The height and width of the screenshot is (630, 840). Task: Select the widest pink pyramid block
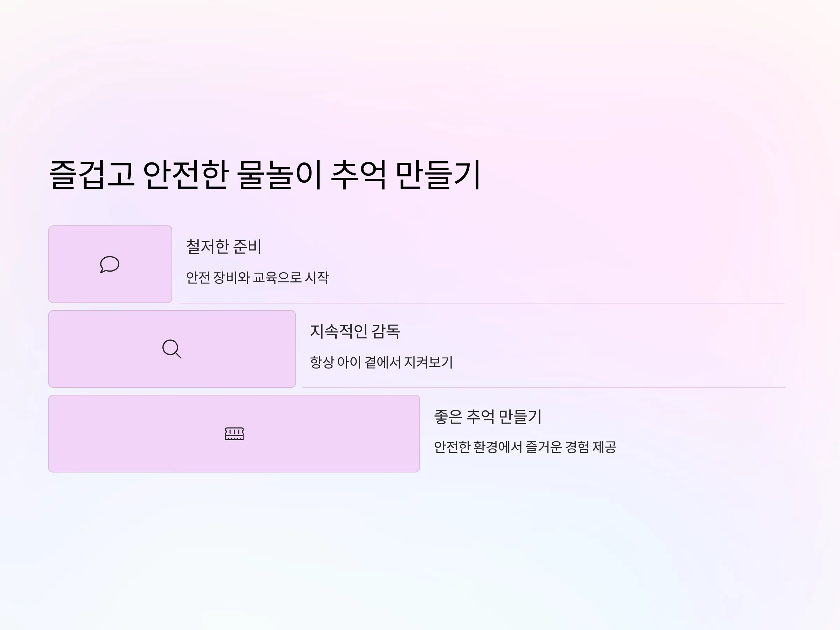(x=234, y=434)
